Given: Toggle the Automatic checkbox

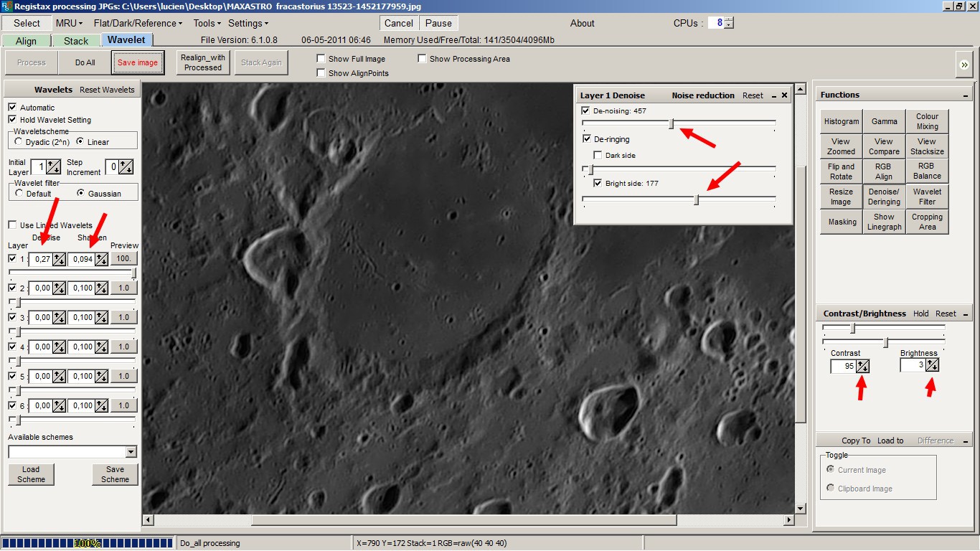Looking at the screenshot, I should click(x=12, y=108).
